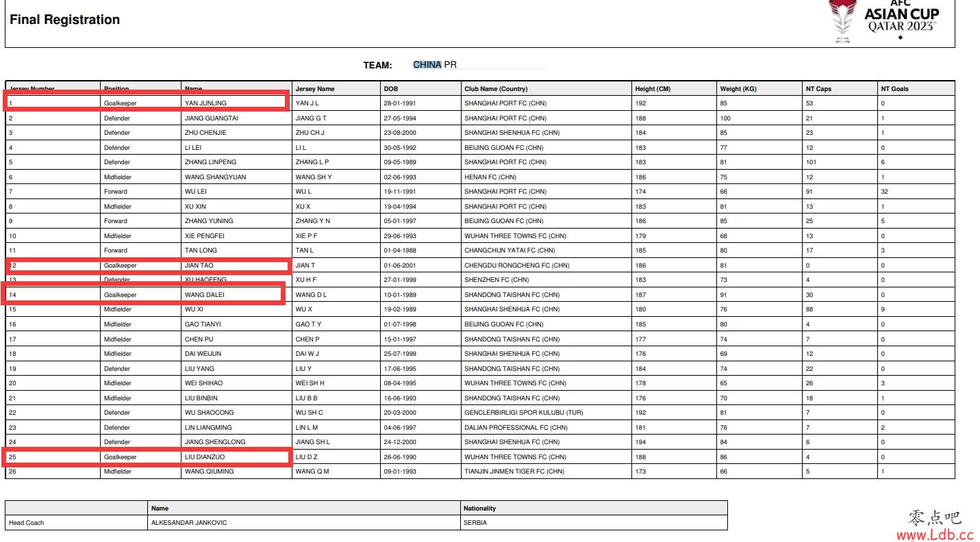Select player name TAN LONG
The width and height of the screenshot is (980, 542).
click(201, 250)
